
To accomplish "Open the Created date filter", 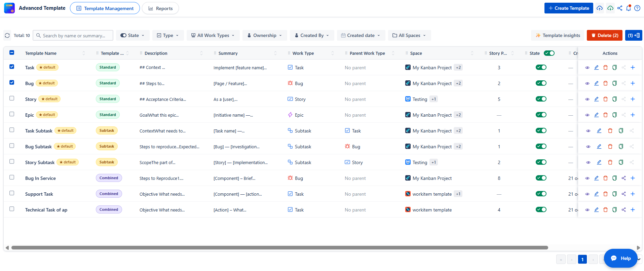I will (x=361, y=35).
